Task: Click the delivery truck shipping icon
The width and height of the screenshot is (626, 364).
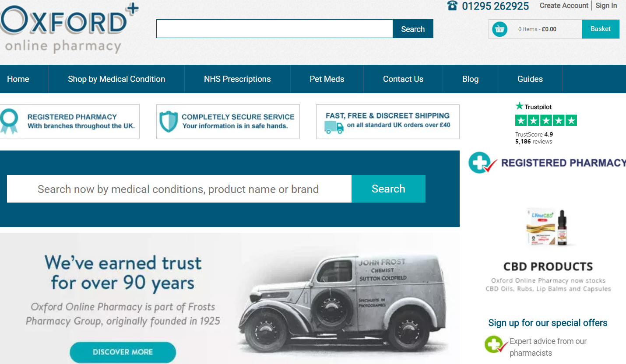Action: pos(334,127)
